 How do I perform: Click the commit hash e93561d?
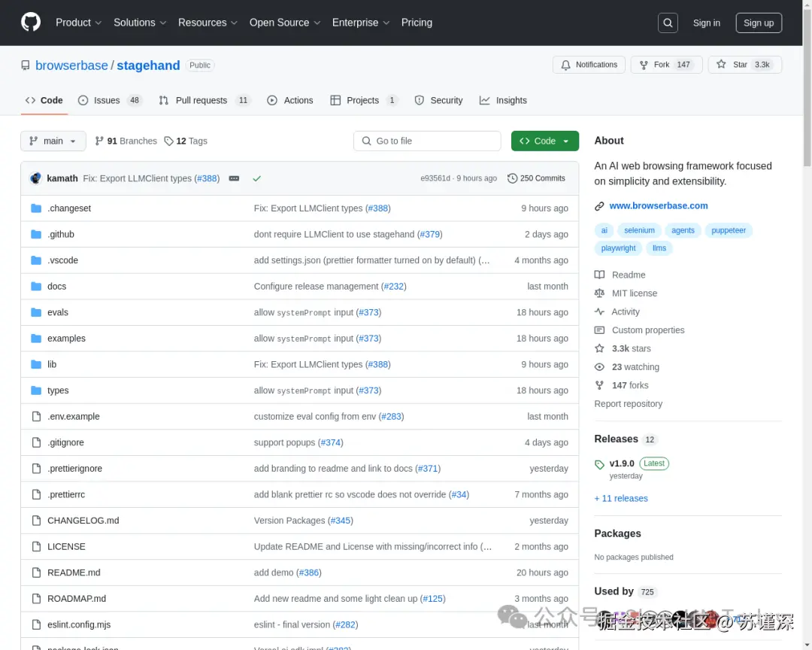(435, 178)
